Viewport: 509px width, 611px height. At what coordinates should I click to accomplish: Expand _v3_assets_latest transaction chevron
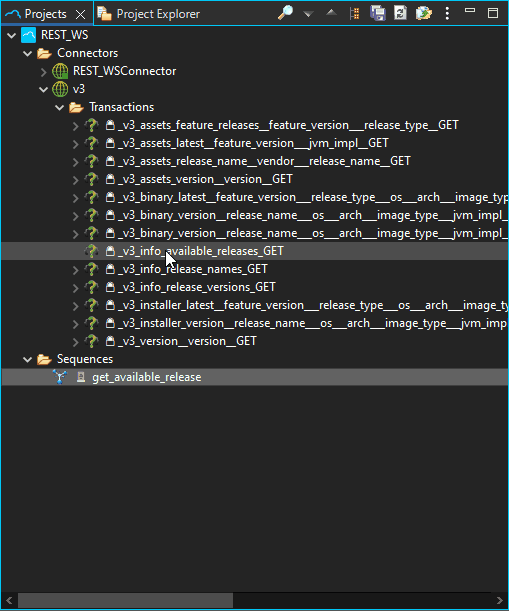click(76, 144)
